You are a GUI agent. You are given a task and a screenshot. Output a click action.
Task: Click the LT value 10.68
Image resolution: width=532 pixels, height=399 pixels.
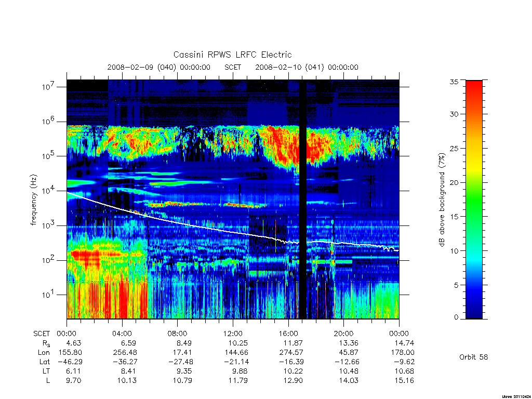[404, 371]
